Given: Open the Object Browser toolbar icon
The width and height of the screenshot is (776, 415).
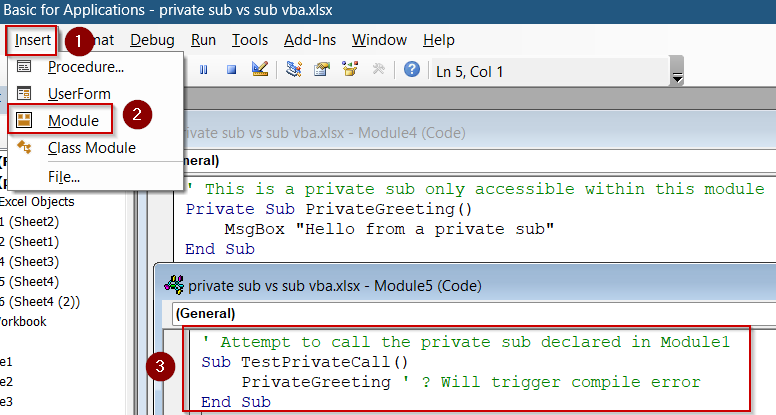Looking at the screenshot, I should (x=350, y=70).
